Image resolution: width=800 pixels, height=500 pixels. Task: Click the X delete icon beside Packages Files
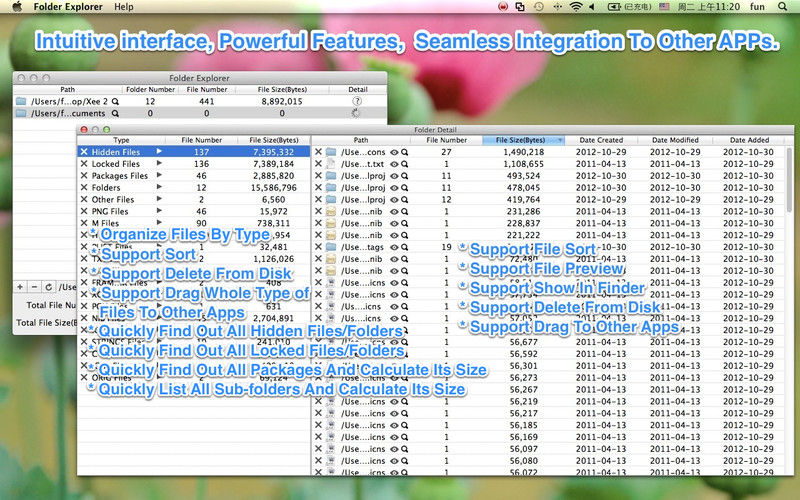pyautogui.click(x=84, y=176)
